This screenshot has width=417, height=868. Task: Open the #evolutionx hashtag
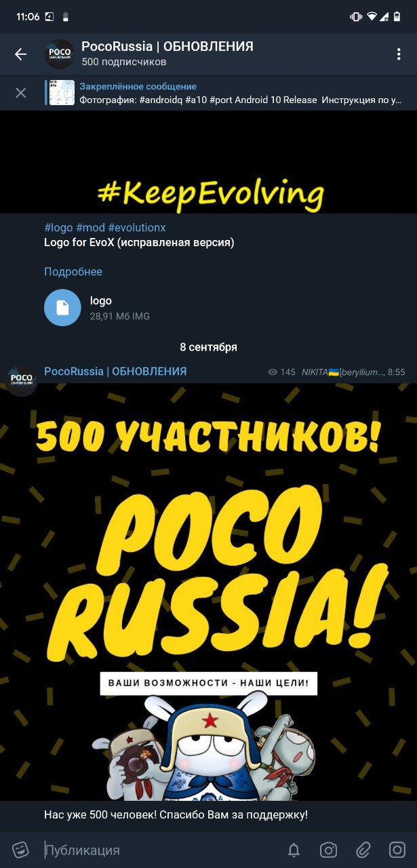(137, 228)
